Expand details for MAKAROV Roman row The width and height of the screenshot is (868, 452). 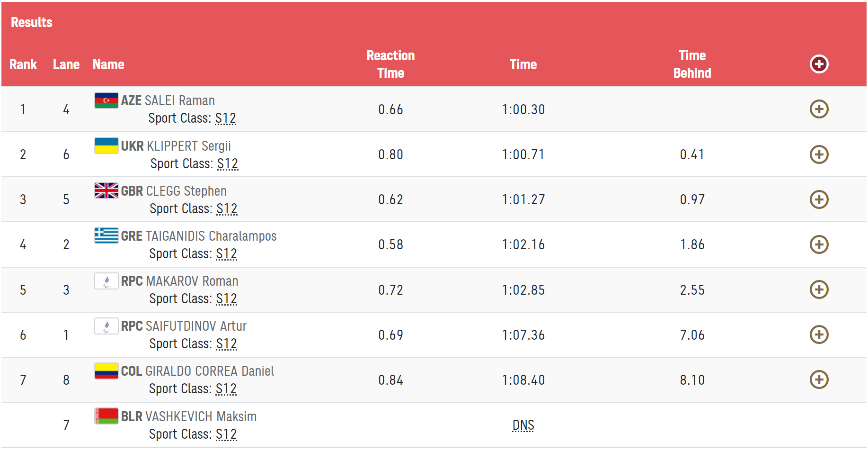[x=819, y=289]
